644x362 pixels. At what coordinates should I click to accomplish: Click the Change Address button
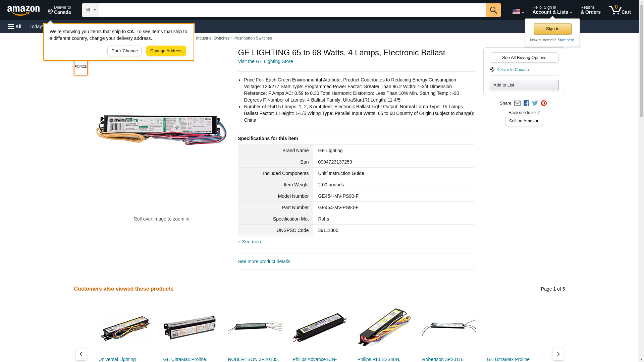[166, 51]
